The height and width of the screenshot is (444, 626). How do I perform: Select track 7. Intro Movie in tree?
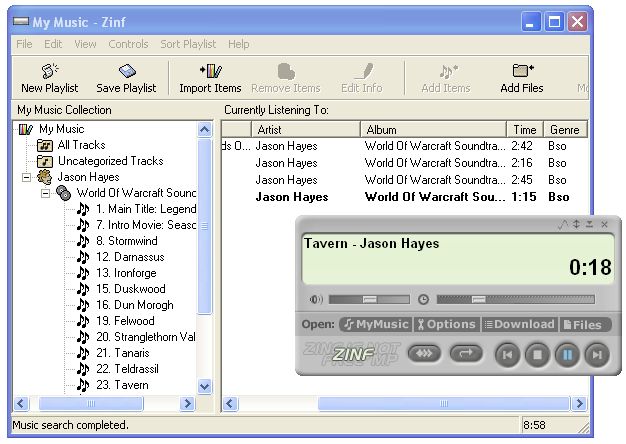click(146, 225)
